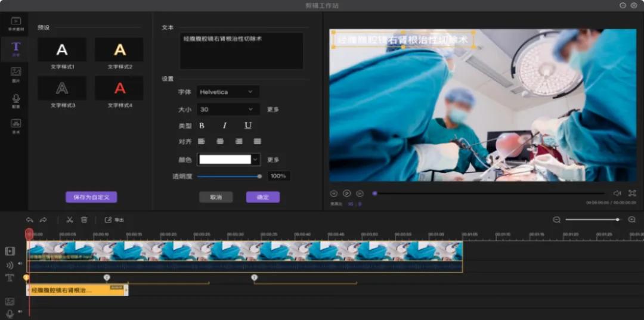The image size is (644, 320).
Task: Toggle underline text formatting
Action: pos(248,125)
